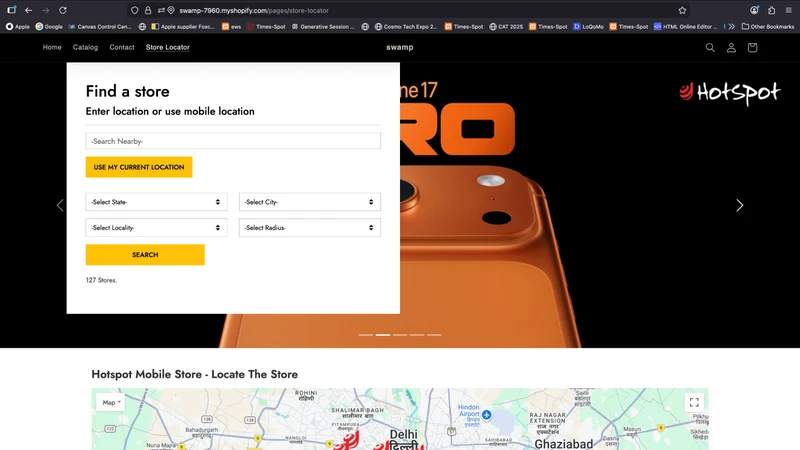The height and width of the screenshot is (450, 800).
Task: Click the location permission pin icon in address bar
Action: click(x=171, y=10)
